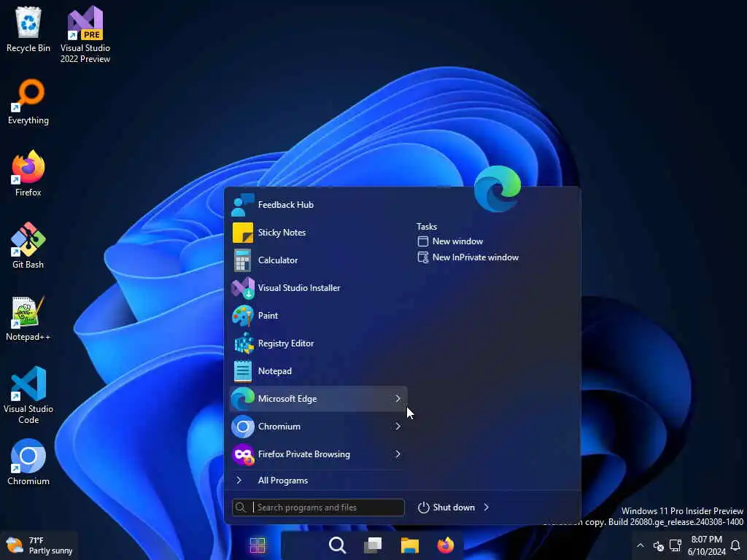The width and height of the screenshot is (747, 560).
Task: Open Registry Editor entry
Action: tap(318, 343)
